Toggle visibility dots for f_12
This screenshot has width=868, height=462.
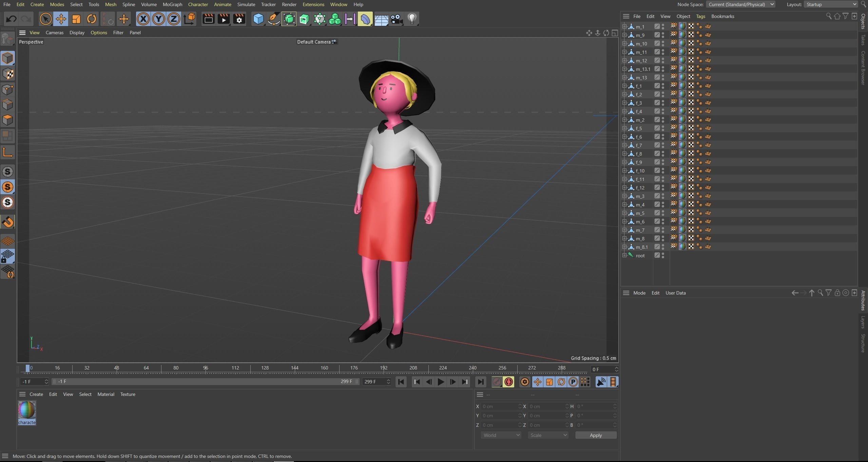point(663,187)
